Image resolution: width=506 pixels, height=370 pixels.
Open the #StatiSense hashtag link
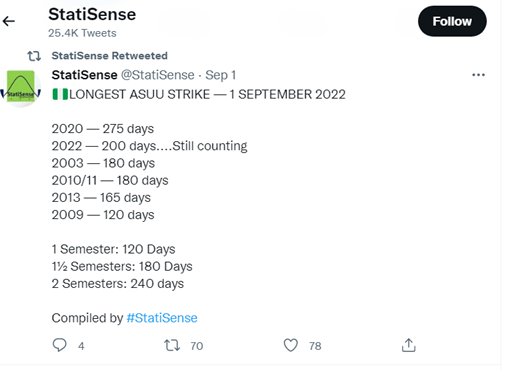(162, 318)
